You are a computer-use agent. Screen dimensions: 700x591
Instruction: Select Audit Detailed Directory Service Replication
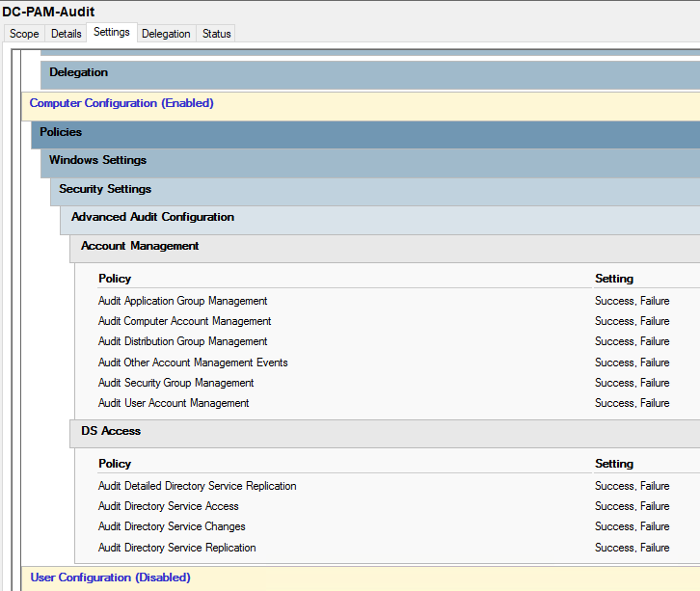(197, 486)
